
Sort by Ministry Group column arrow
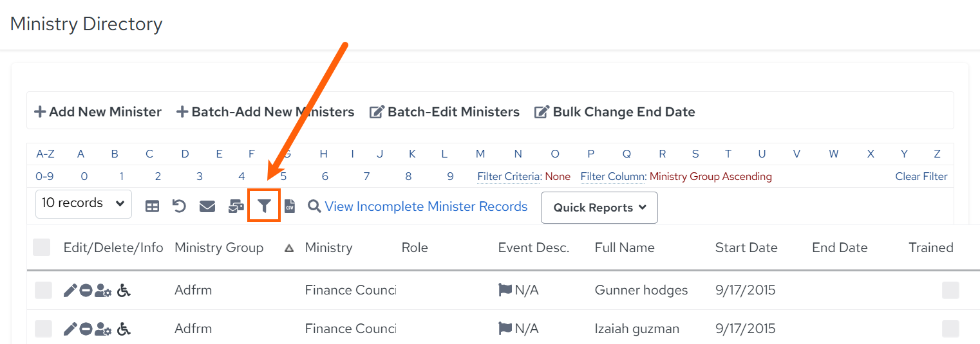(x=289, y=248)
